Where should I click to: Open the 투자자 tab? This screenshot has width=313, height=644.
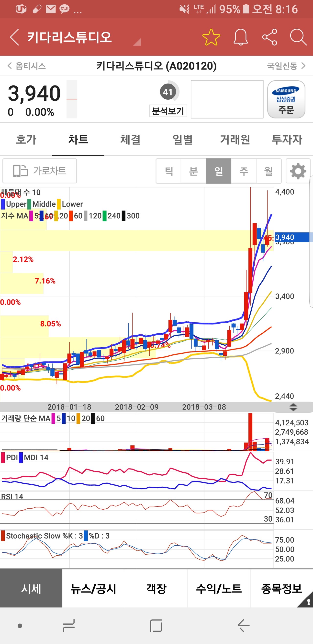(287, 139)
